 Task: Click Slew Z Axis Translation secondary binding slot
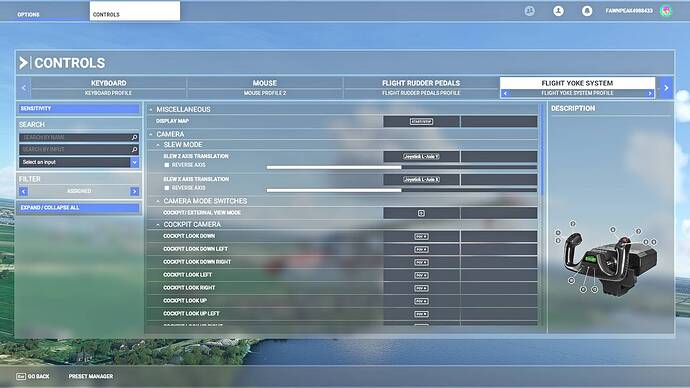pyautogui.click(x=499, y=157)
